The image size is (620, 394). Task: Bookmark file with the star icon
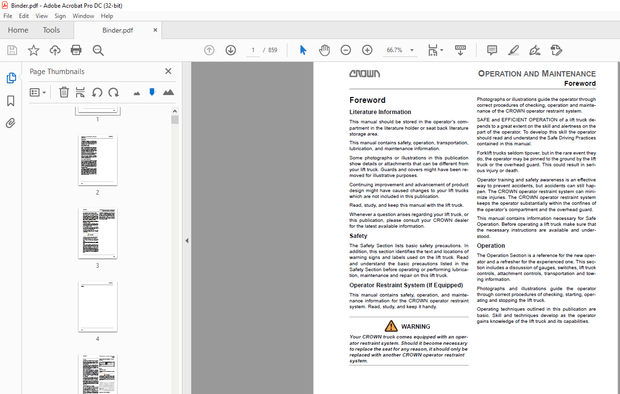34,50
